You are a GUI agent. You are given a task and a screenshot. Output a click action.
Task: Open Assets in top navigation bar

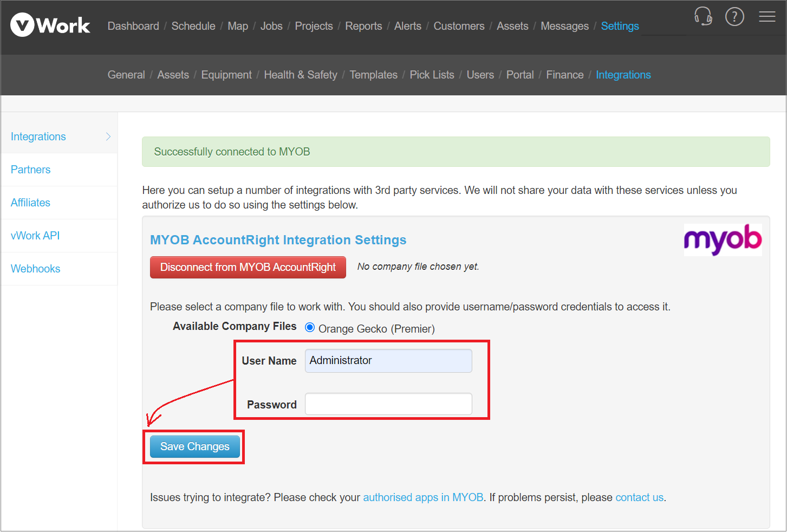[x=512, y=26]
